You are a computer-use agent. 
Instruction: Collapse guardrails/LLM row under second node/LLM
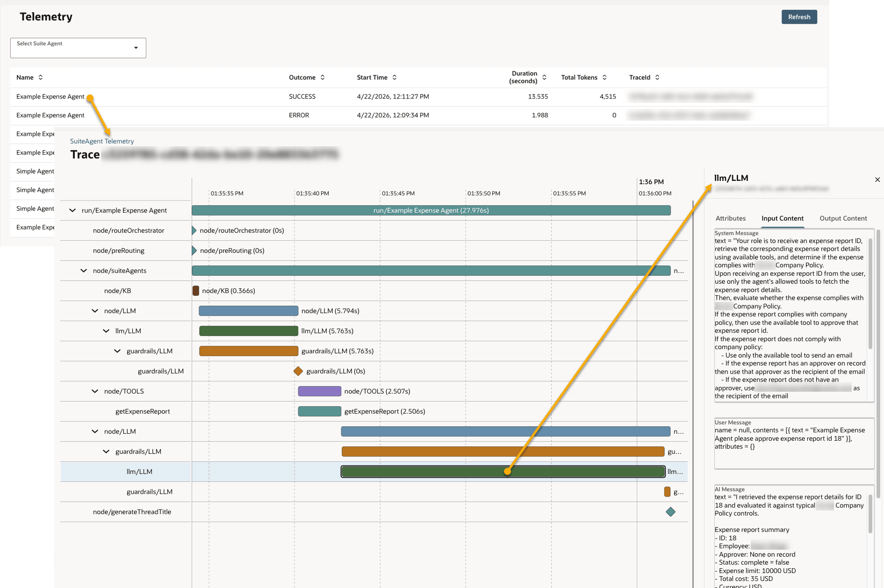coord(106,452)
